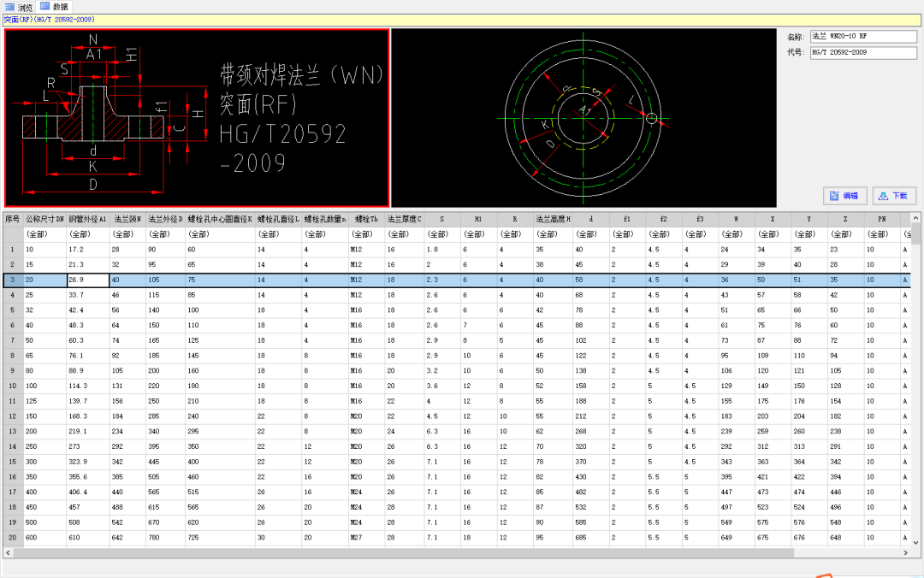Click the 法兰厚度 C column header

coord(403,219)
